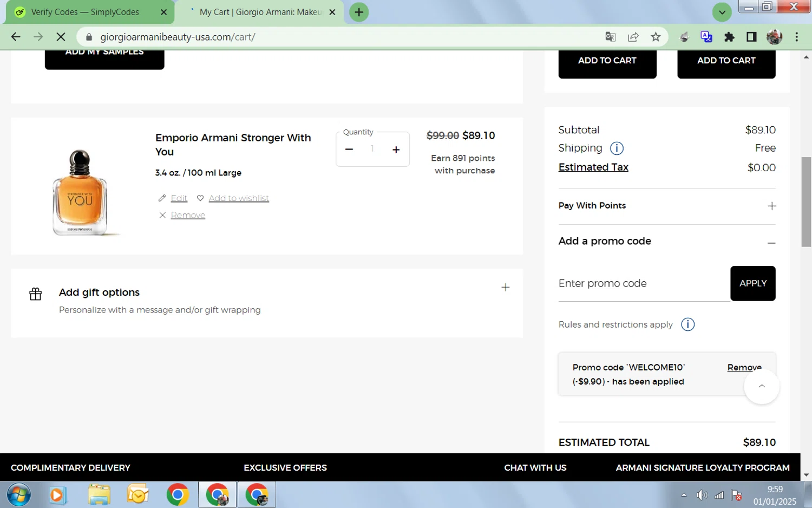Click the ADD MY SAMPLES button
Viewport: 812px width, 508px height.
tap(104, 59)
